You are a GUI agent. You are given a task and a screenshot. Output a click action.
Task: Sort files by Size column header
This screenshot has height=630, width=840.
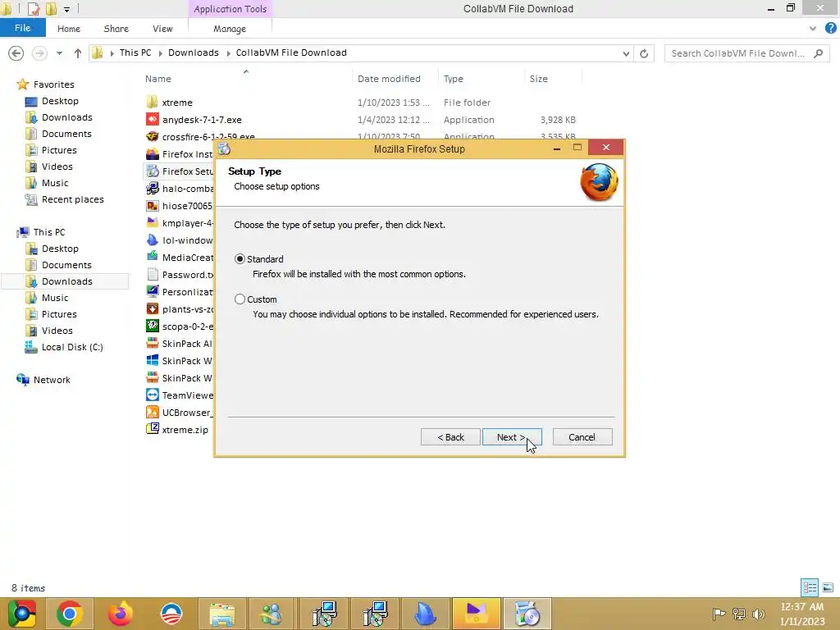point(538,79)
